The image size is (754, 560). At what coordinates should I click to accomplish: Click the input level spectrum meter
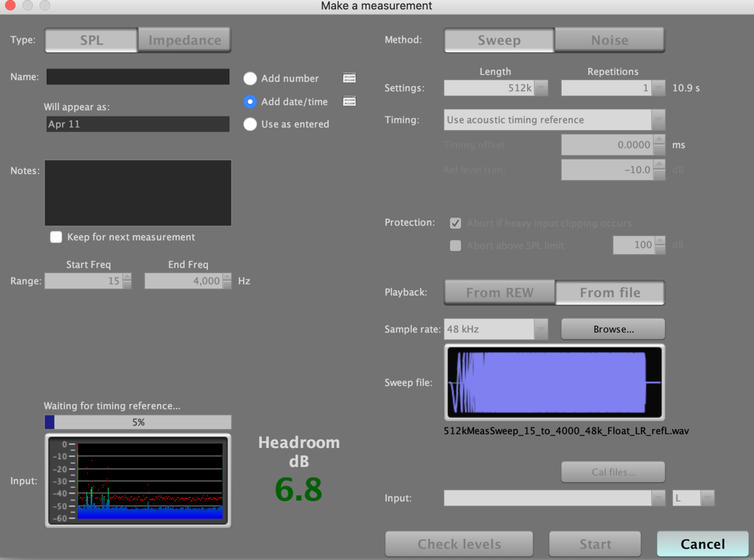(x=138, y=481)
